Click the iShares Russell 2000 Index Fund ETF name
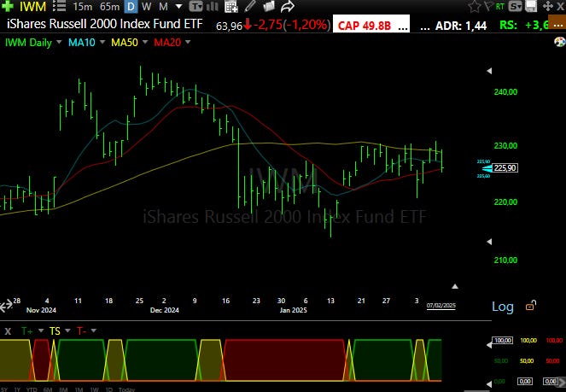This screenshot has height=392, width=566. (105, 24)
